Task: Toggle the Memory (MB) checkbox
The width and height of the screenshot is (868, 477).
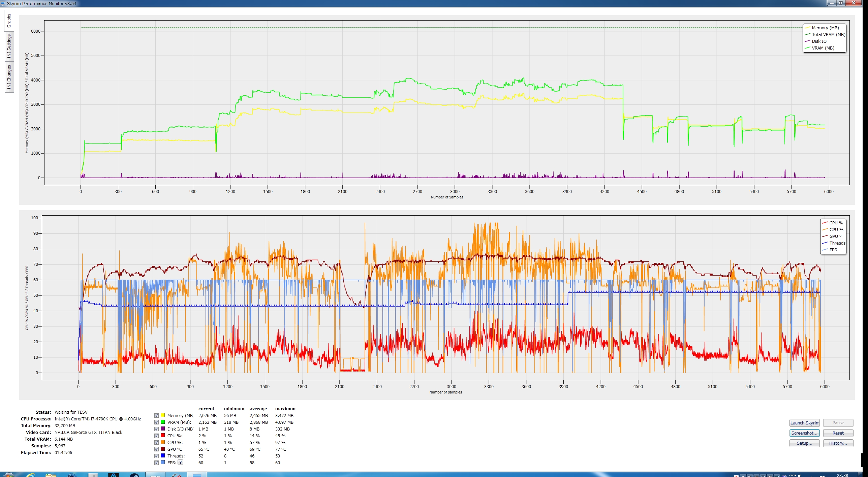Action: [x=156, y=415]
